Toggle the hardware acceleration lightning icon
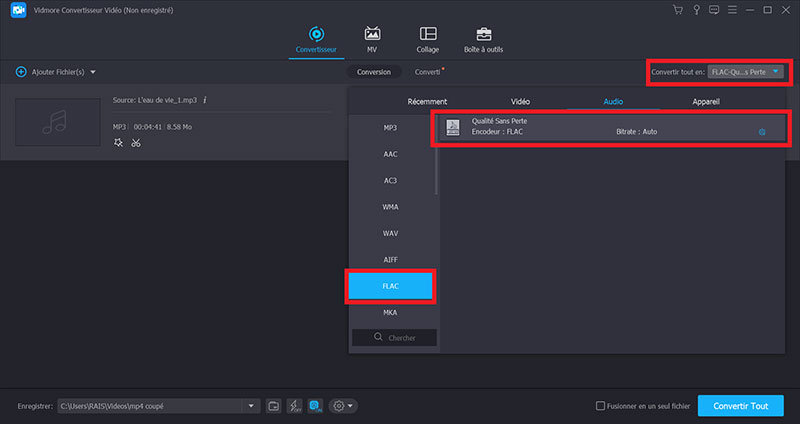The height and width of the screenshot is (424, 800). tap(294, 406)
